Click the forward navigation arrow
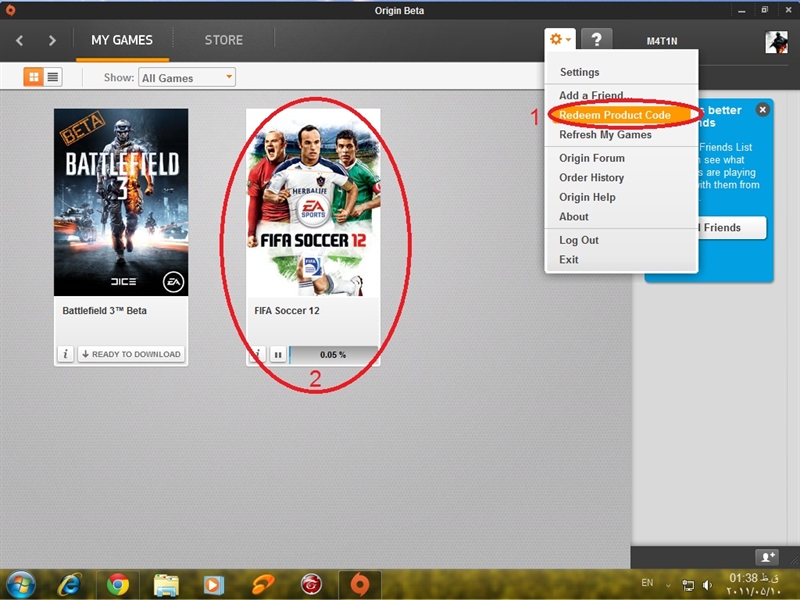This screenshot has width=800, height=600. (x=52, y=41)
